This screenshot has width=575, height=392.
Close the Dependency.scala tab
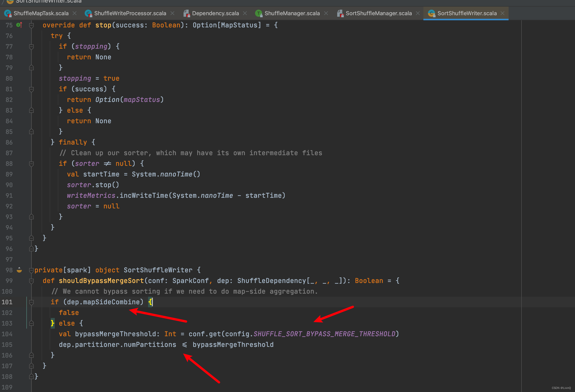pyautogui.click(x=245, y=13)
